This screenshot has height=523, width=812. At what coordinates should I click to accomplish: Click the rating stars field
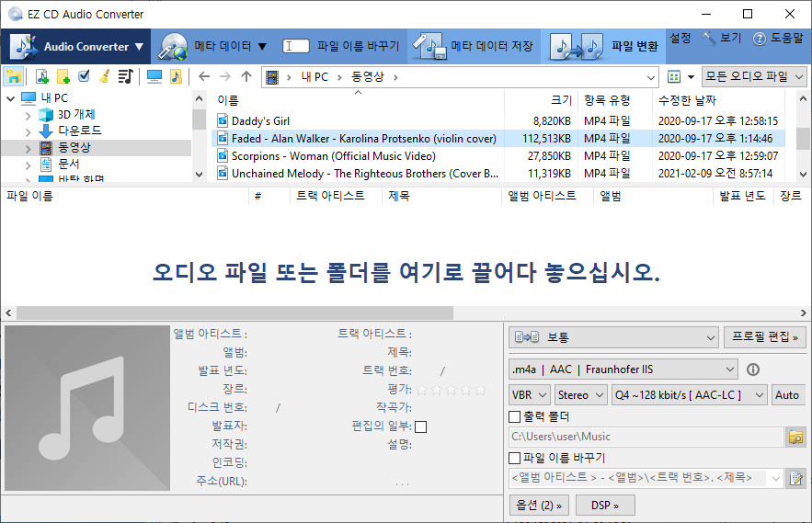pyautogui.click(x=452, y=390)
